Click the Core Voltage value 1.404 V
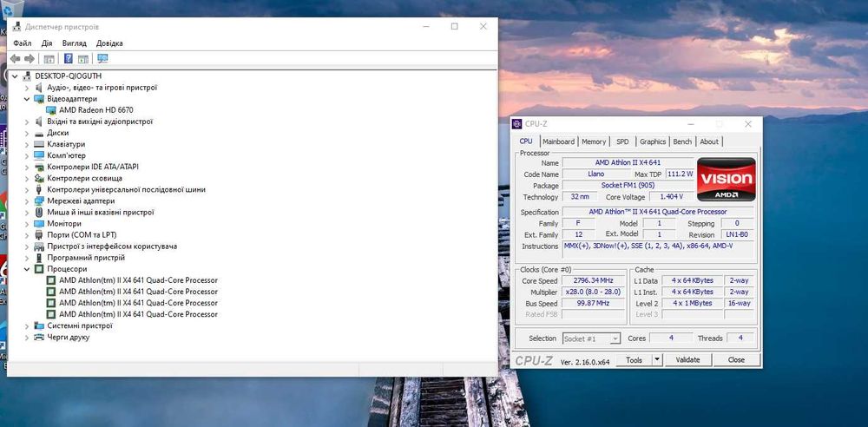This screenshot has height=427, width=868. pos(671,197)
